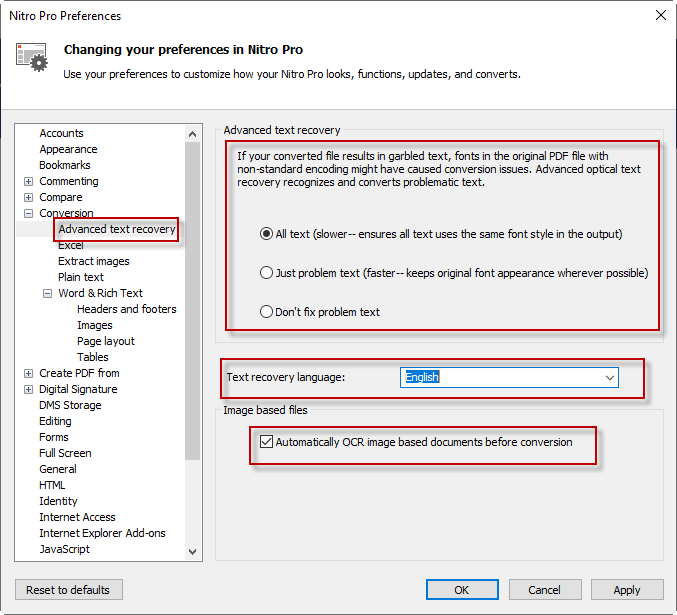Uncheck Automatically OCR image based documents

pyautogui.click(x=266, y=442)
